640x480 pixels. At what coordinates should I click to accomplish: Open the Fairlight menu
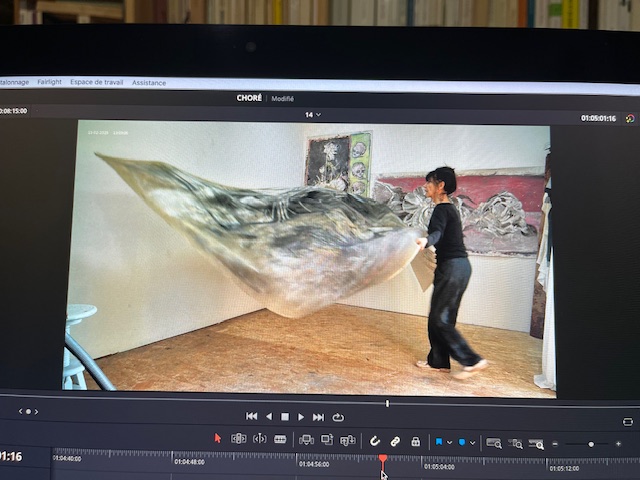click(49, 82)
